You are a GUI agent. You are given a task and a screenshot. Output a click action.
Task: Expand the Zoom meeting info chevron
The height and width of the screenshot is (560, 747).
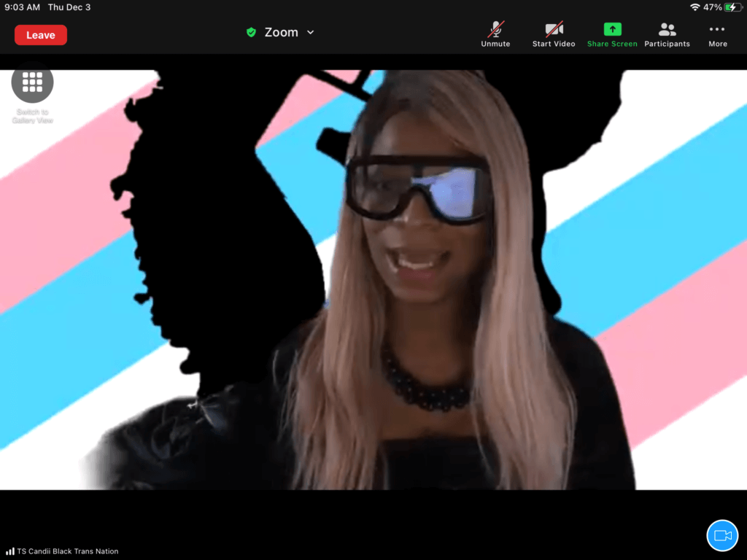coord(311,33)
